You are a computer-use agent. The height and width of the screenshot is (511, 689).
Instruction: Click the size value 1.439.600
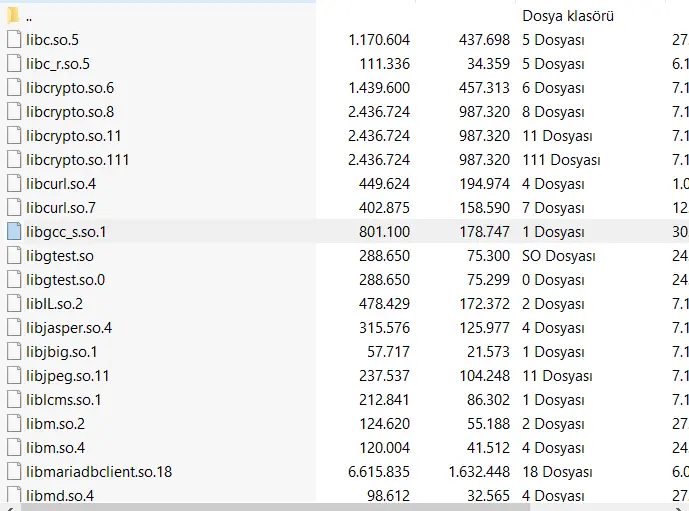(x=379, y=88)
